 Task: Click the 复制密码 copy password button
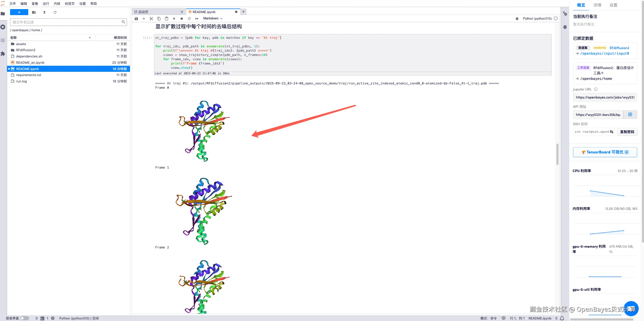tap(627, 132)
